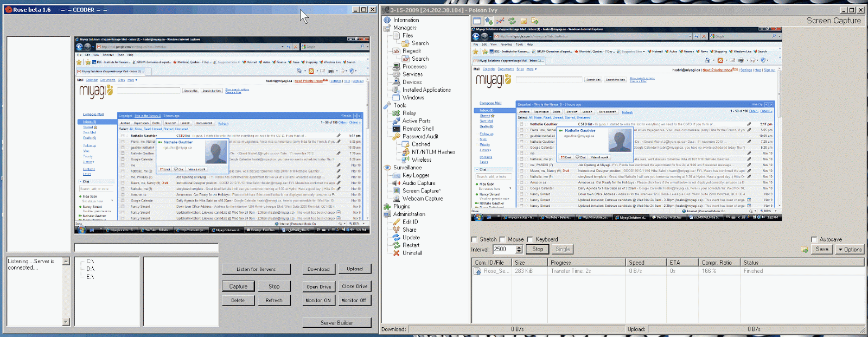Click the graph toolbar icon in Poison Ivy
This screenshot has width=868, height=337.
click(500, 21)
